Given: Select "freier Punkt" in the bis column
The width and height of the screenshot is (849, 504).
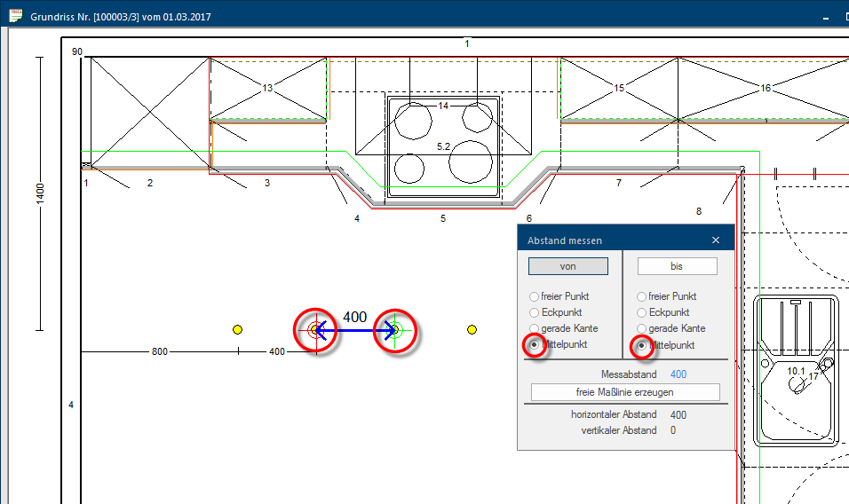Looking at the screenshot, I should click(x=642, y=296).
